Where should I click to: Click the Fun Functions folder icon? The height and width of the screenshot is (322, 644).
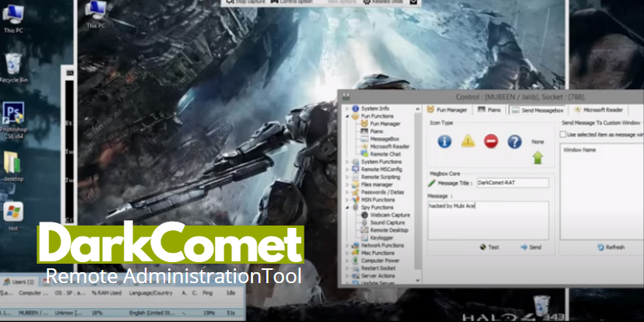click(x=355, y=116)
